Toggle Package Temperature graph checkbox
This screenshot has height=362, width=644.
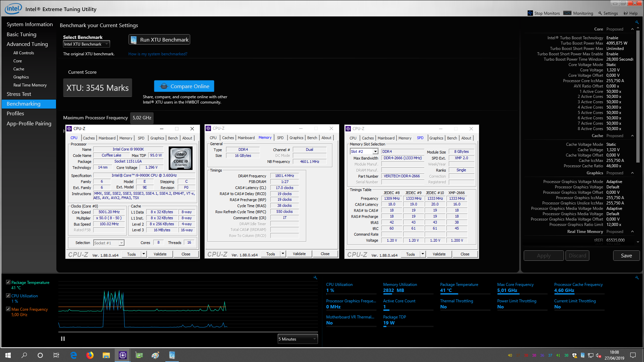(8, 282)
